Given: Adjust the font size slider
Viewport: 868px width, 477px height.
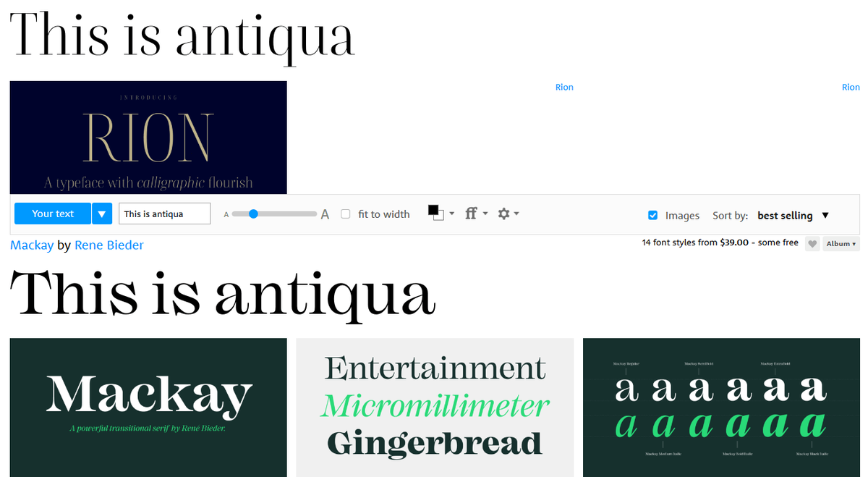Looking at the screenshot, I should tap(275, 214).
